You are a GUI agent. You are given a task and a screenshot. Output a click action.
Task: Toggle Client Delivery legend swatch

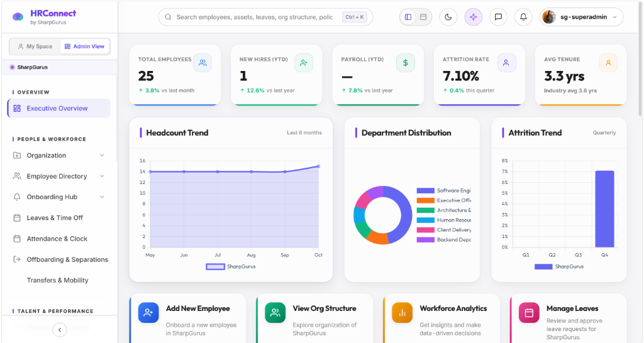coord(425,230)
